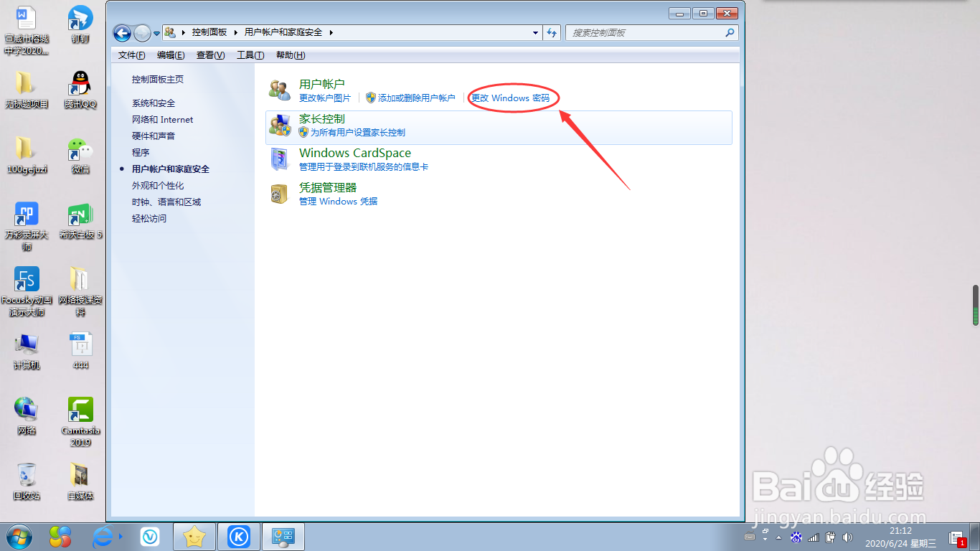Select the 网络 desktop icon
The width and height of the screenshot is (980, 551).
(27, 415)
